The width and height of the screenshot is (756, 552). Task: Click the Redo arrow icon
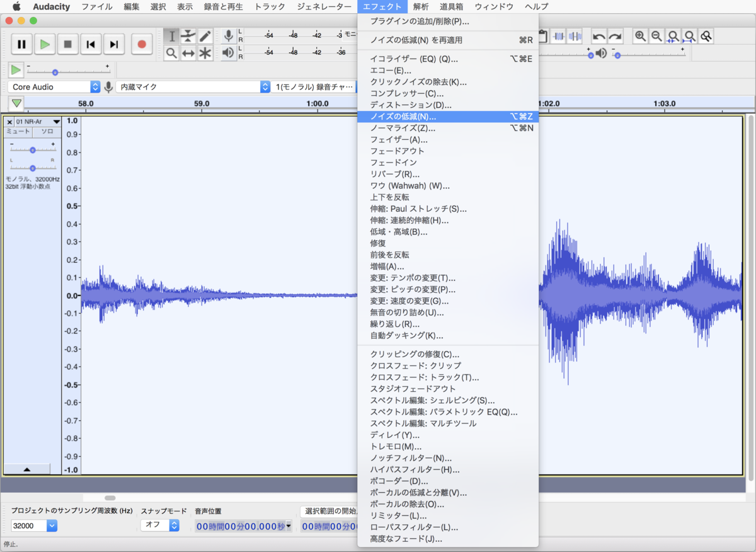pyautogui.click(x=616, y=37)
